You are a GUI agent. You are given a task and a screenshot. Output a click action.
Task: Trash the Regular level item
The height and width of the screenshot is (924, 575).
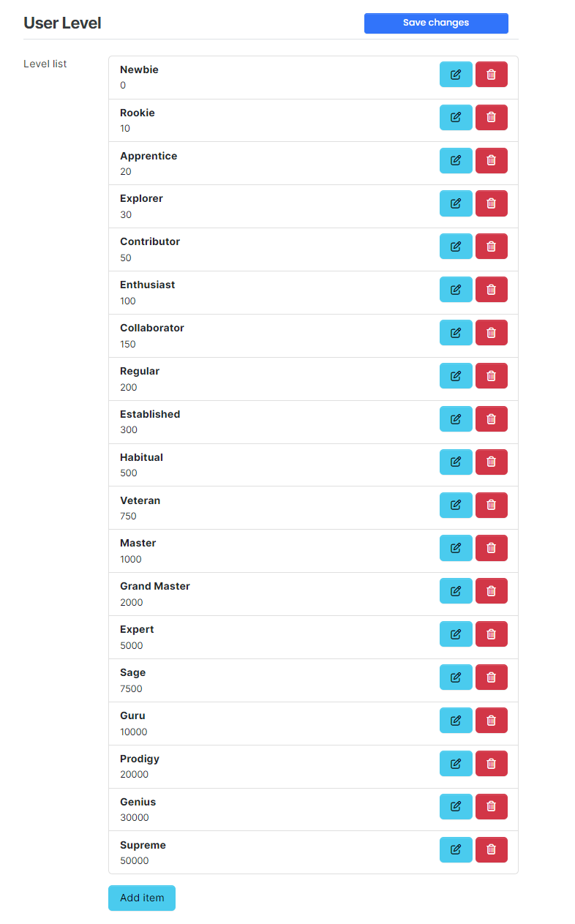[x=491, y=376]
